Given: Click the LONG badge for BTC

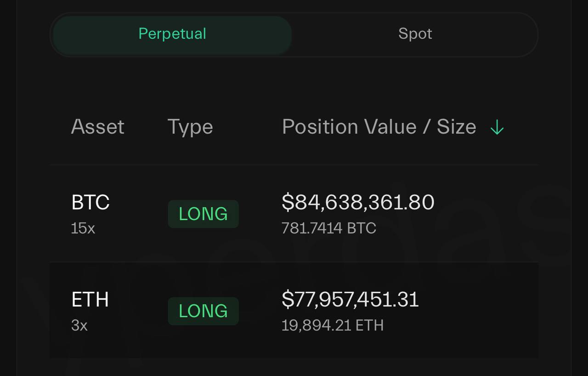Looking at the screenshot, I should (x=203, y=214).
